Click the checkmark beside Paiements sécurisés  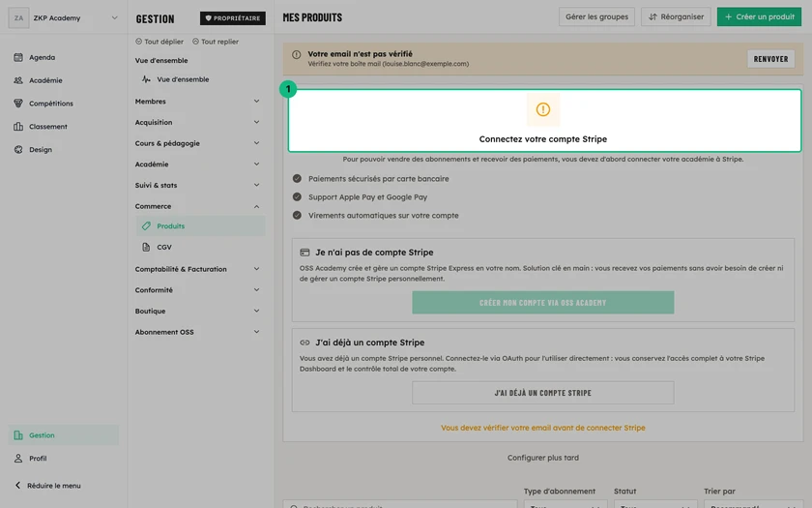coord(297,178)
